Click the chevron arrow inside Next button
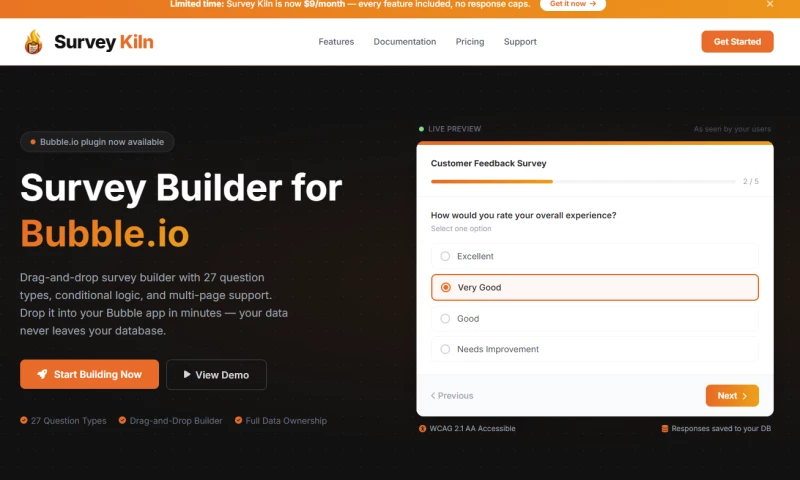 [745, 396]
